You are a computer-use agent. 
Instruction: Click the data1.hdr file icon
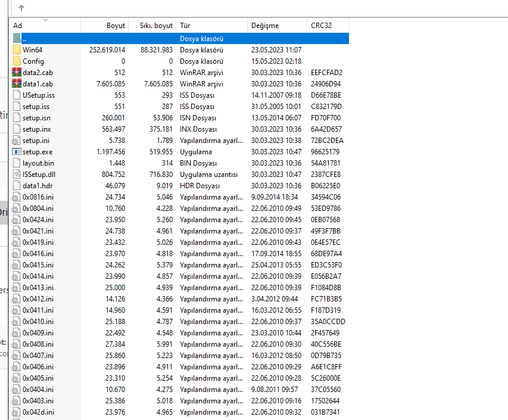click(17, 186)
